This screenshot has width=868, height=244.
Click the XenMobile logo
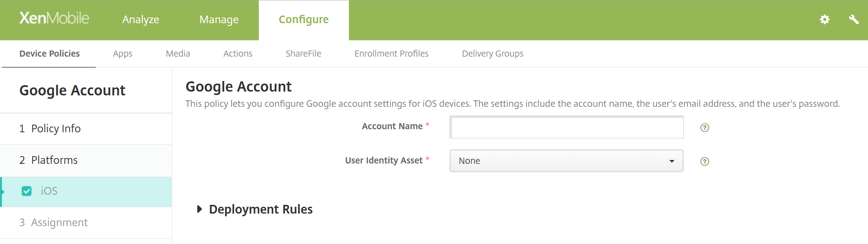point(54,18)
